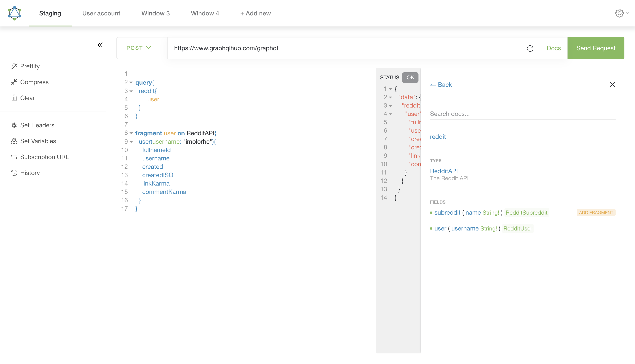Viewport: 635px width, 364px height.
Task: Close the docs panel with X
Action: [612, 85]
